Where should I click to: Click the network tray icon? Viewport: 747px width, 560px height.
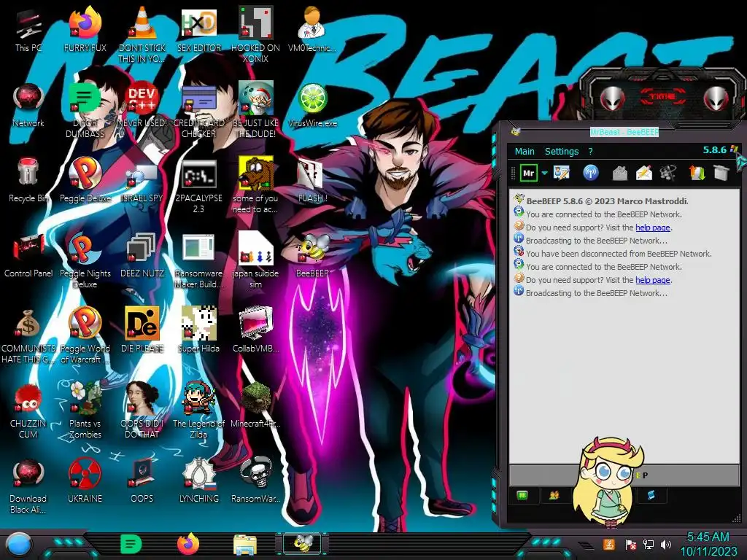649,544
